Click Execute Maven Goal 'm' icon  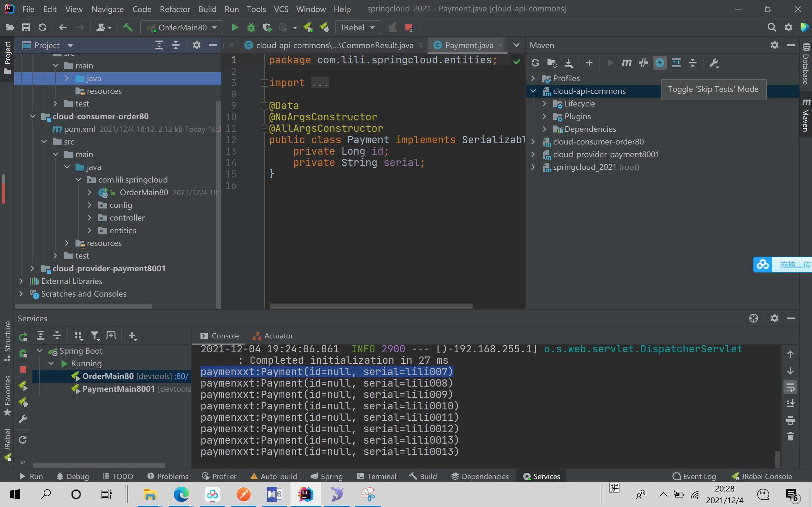tap(626, 63)
